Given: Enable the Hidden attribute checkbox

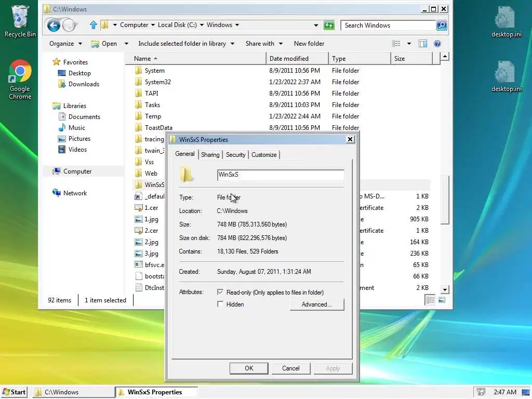Looking at the screenshot, I should click(x=220, y=304).
